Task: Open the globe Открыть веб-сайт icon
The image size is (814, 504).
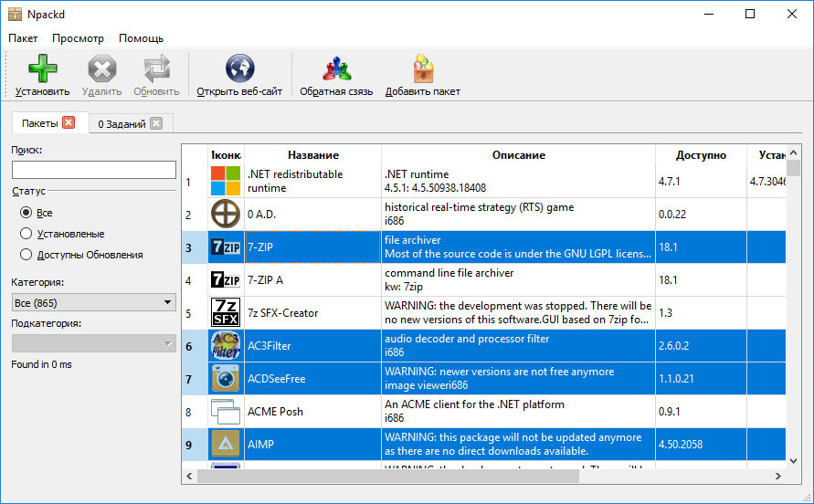Action: [240, 68]
